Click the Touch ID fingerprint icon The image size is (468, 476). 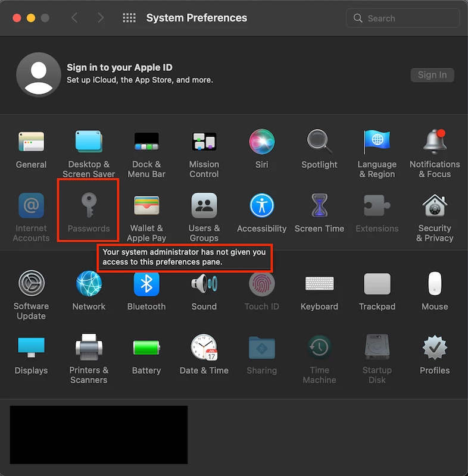coord(262,283)
